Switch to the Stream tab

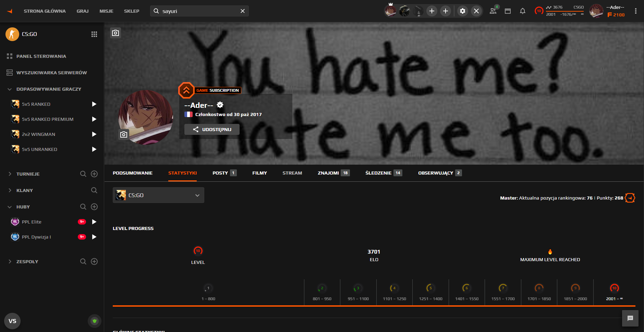coord(292,173)
